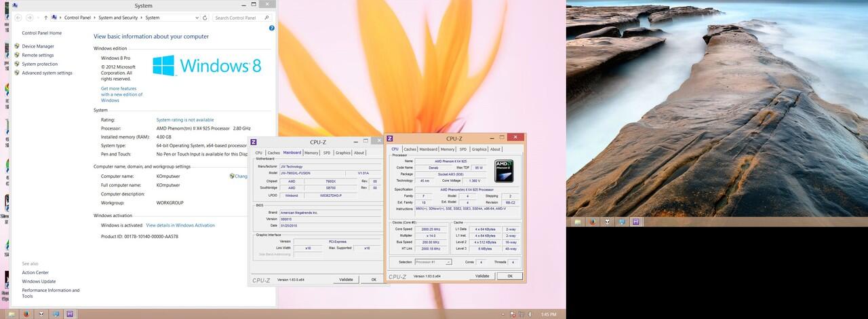Viewport: 868px width, 319px height.
Task: Click Validate in front CPU-Z window
Action: [x=482, y=276]
